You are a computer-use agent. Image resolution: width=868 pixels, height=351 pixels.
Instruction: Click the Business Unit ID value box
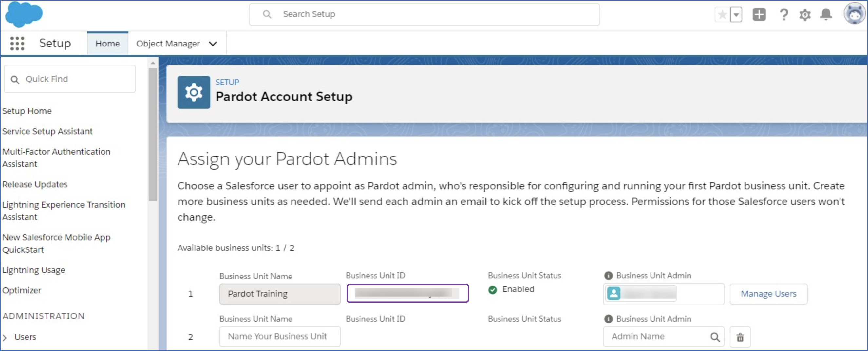(x=408, y=293)
